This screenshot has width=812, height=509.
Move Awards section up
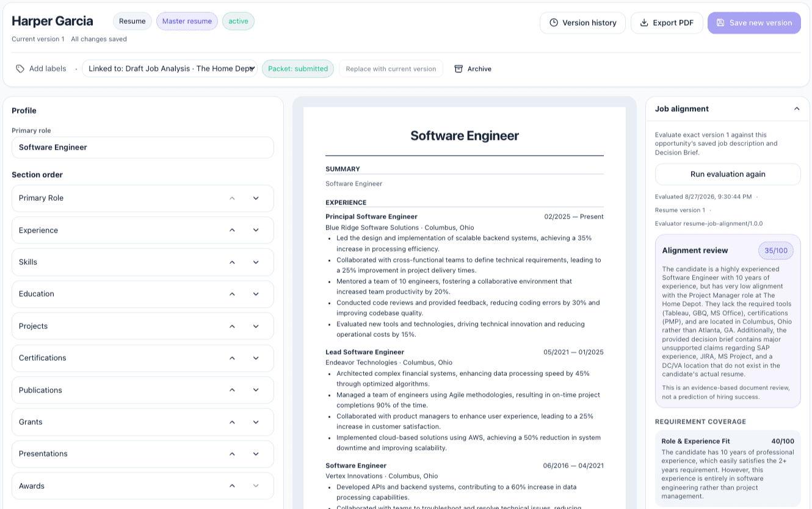tap(232, 486)
